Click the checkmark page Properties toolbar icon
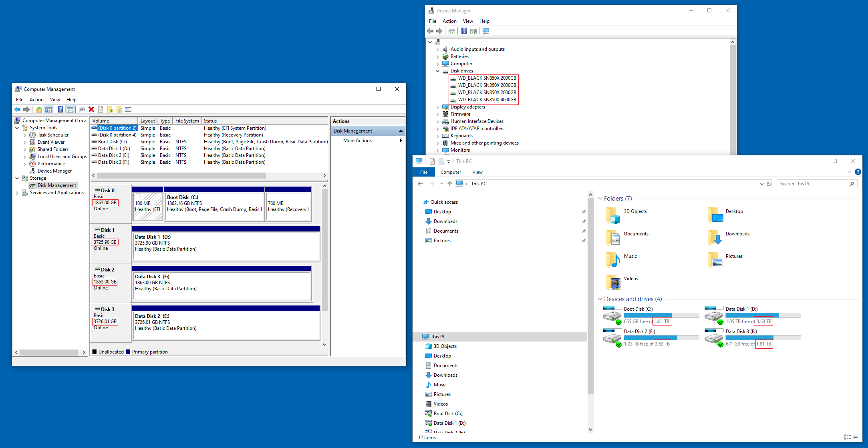The height and width of the screenshot is (448, 868). pos(101,109)
